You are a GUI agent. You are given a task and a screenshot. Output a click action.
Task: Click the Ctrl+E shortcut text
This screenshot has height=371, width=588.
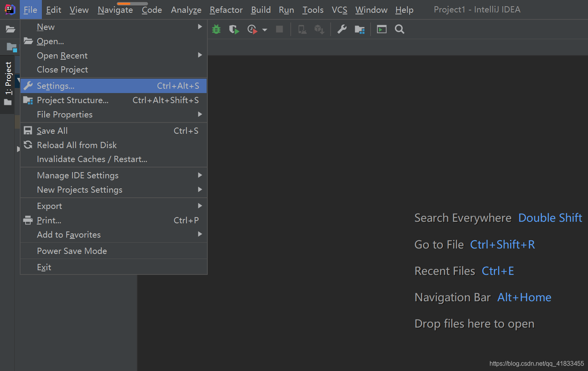498,271
